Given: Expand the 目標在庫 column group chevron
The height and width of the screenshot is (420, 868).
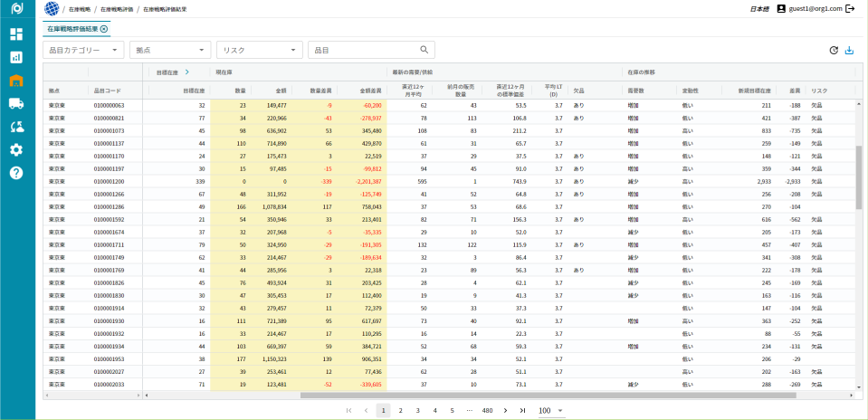Looking at the screenshot, I should 186,71.
